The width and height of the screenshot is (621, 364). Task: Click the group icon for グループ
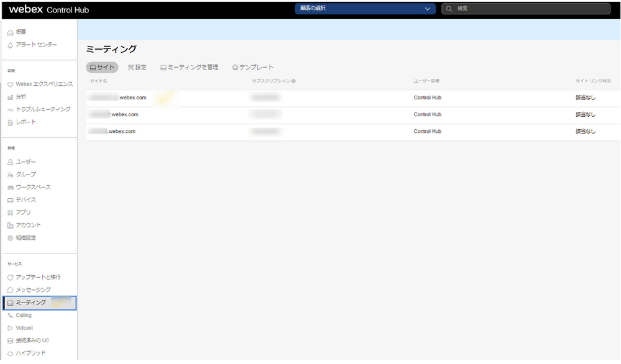[x=11, y=175]
